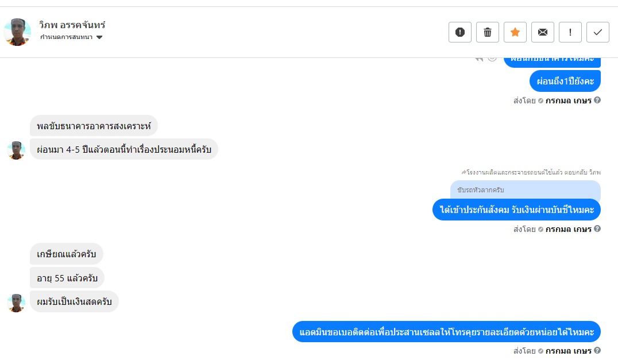Image resolution: width=618 pixels, height=364 pixels.
Task: Click the quoted reply ขับรถหัวลากครับ
Action: tap(525, 190)
